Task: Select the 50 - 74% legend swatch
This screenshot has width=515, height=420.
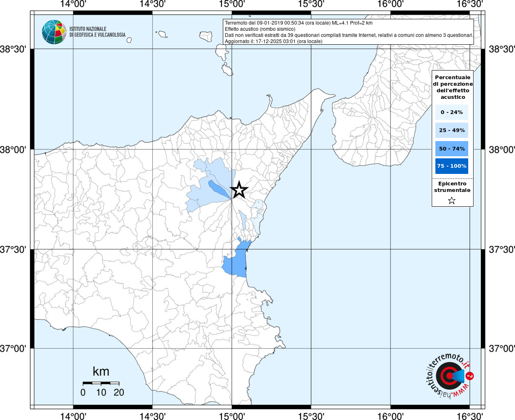Action: (x=452, y=148)
